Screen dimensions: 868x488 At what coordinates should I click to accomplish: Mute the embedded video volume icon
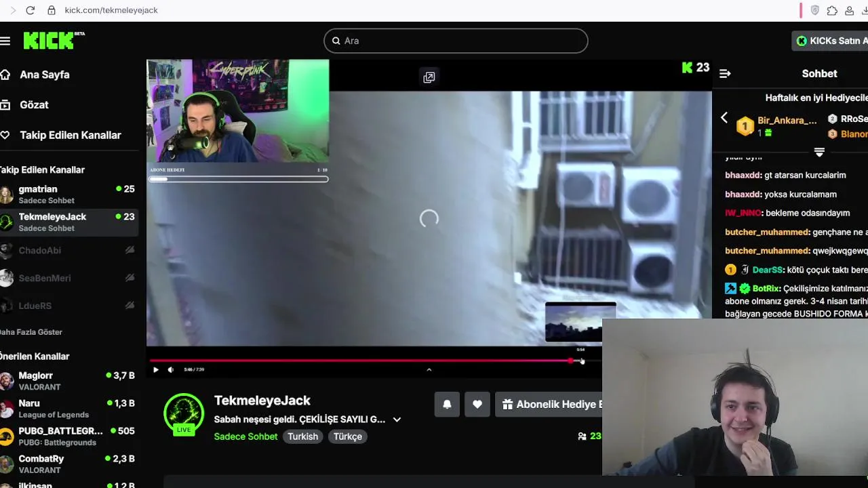(170, 369)
